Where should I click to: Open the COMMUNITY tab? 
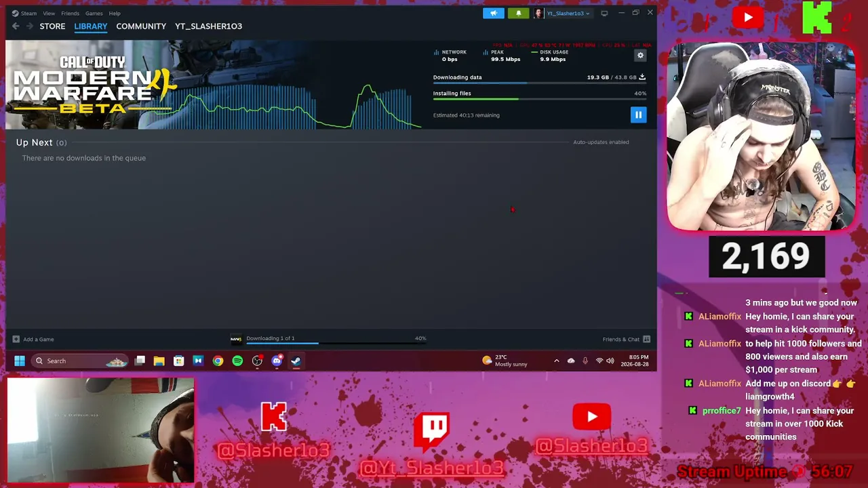pyautogui.click(x=141, y=26)
